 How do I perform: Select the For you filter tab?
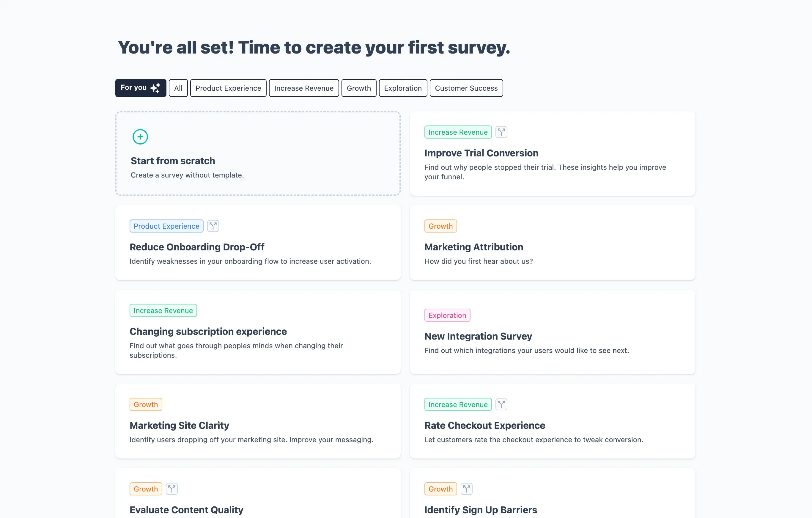pyautogui.click(x=141, y=88)
